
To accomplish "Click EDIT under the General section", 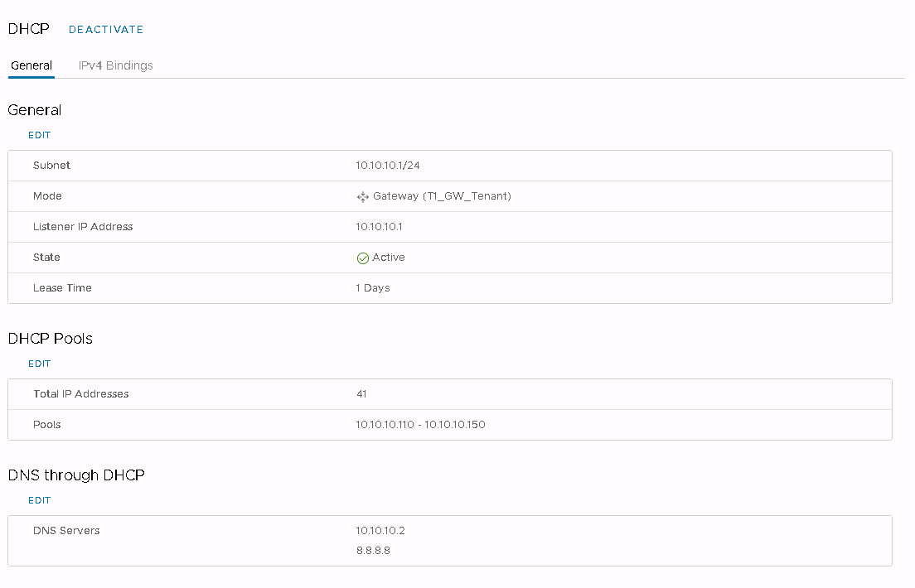I will click(40, 135).
